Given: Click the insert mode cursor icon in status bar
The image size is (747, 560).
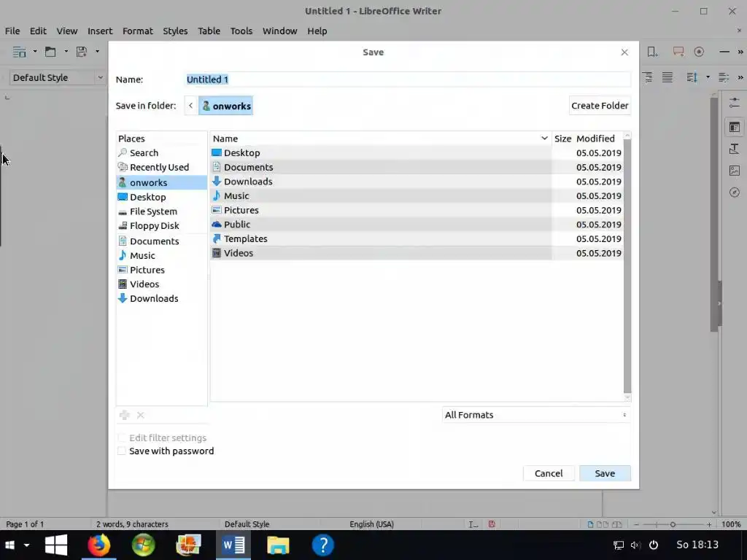Looking at the screenshot, I should [473, 524].
